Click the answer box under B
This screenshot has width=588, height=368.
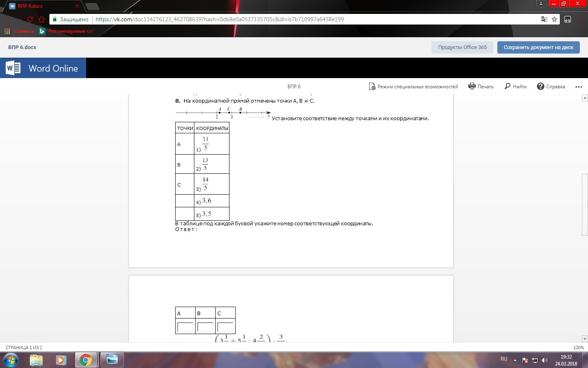pyautogui.click(x=205, y=327)
